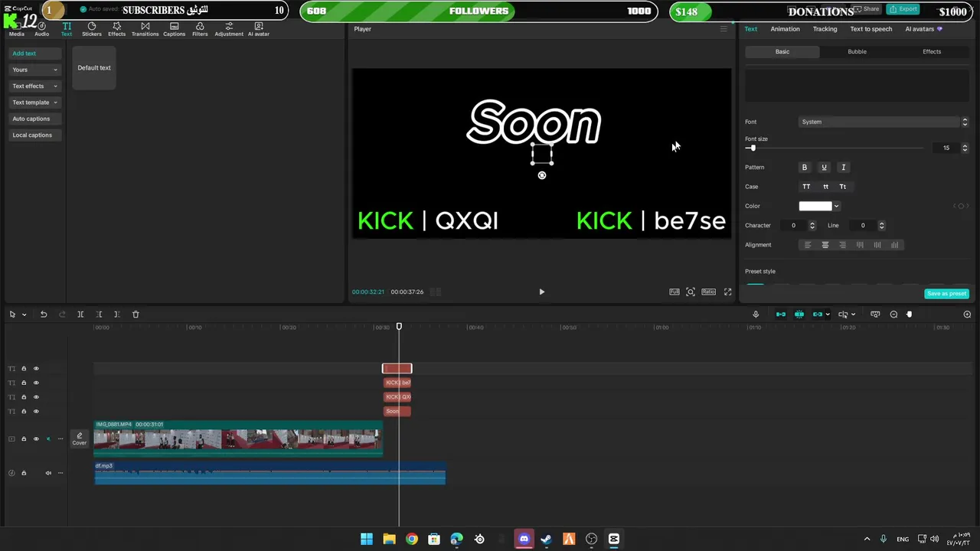
Task: Switch to the Tracking tab
Action: tap(825, 29)
